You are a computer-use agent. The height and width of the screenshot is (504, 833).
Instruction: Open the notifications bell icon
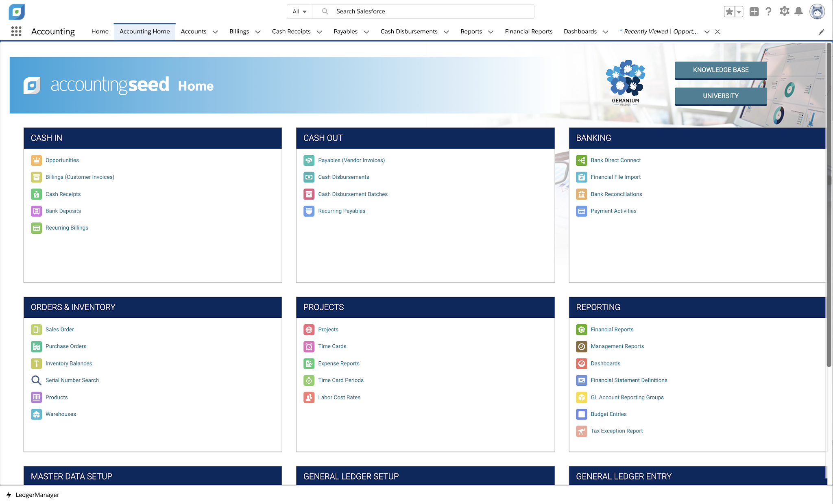[798, 11]
